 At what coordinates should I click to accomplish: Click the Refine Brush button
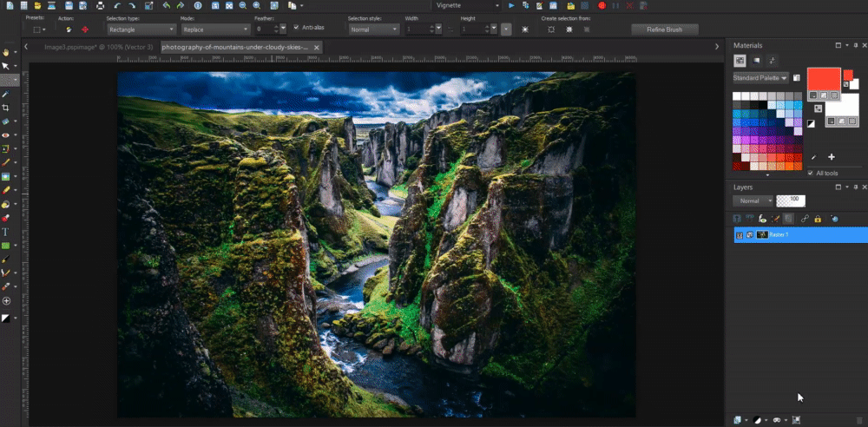[664, 30]
